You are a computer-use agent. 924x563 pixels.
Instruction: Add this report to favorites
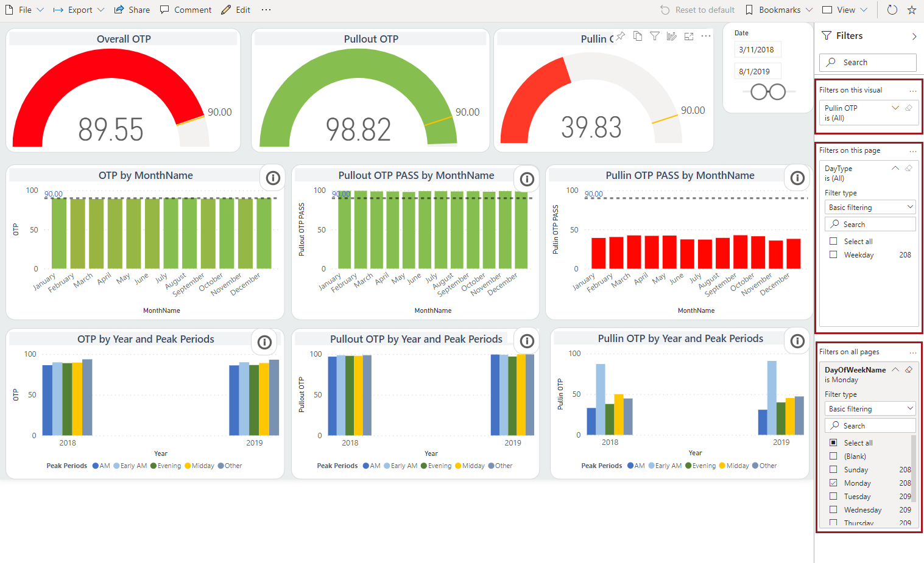coord(912,10)
